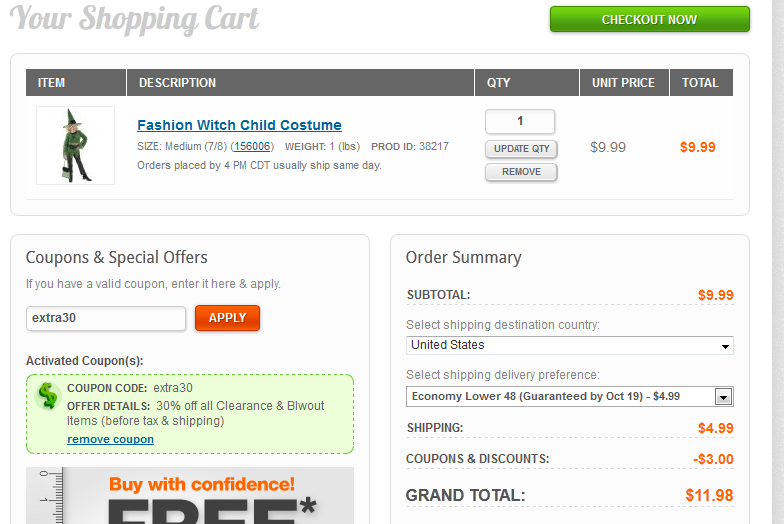The height and width of the screenshot is (524, 784).
Task: Click the Checkout Now button
Action: coord(649,19)
